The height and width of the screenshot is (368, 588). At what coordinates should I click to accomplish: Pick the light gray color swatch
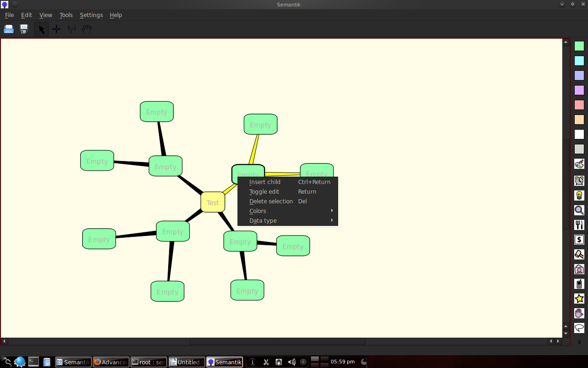[x=579, y=149]
